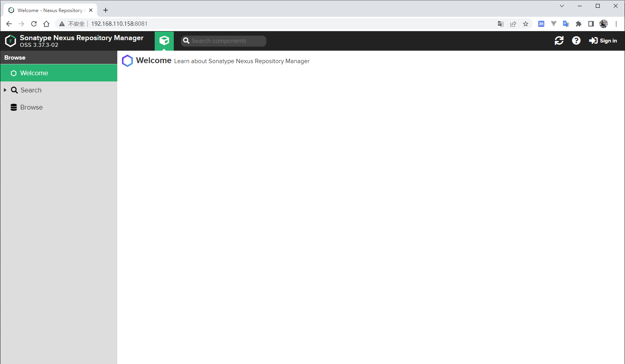The height and width of the screenshot is (364, 625).
Task: Click the database Browse icon in sidebar
Action: (x=14, y=107)
